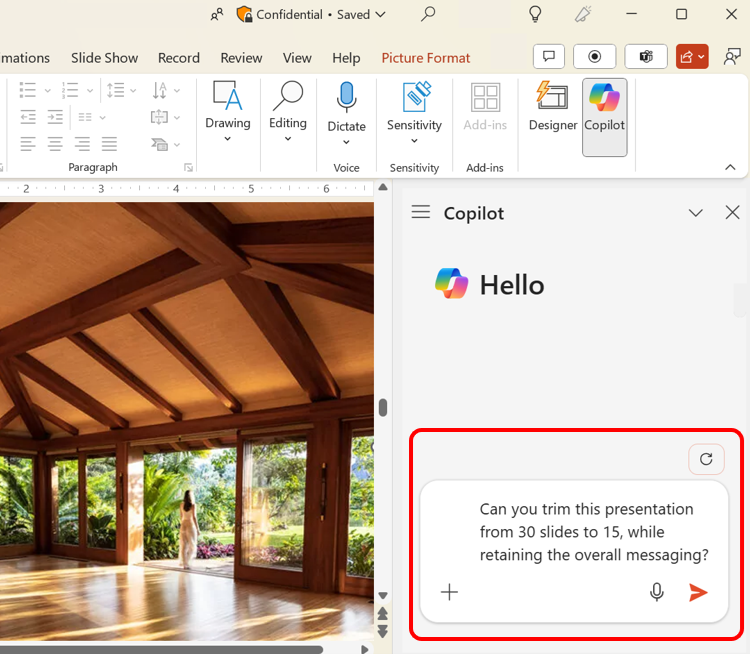Open the Comments button
The width and height of the screenshot is (750, 654).
pos(549,56)
